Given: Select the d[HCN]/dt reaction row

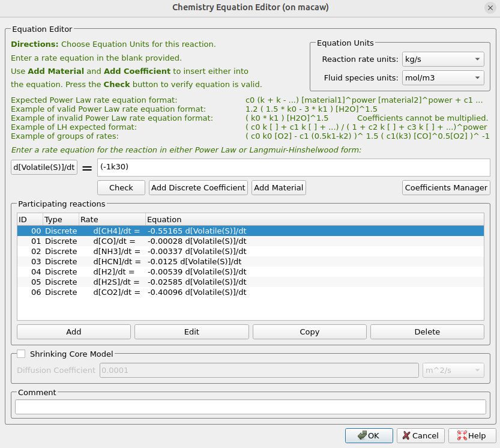Looking at the screenshot, I should coord(180,261).
